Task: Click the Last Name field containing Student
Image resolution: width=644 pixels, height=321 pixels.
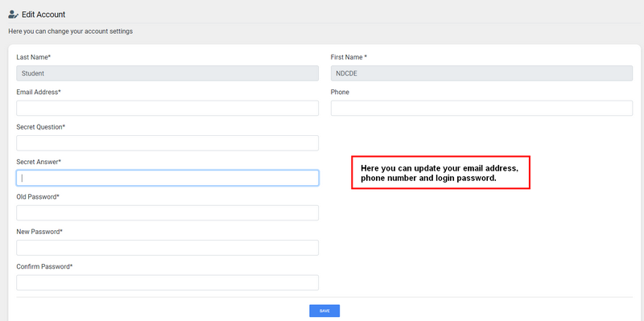Action: (167, 73)
